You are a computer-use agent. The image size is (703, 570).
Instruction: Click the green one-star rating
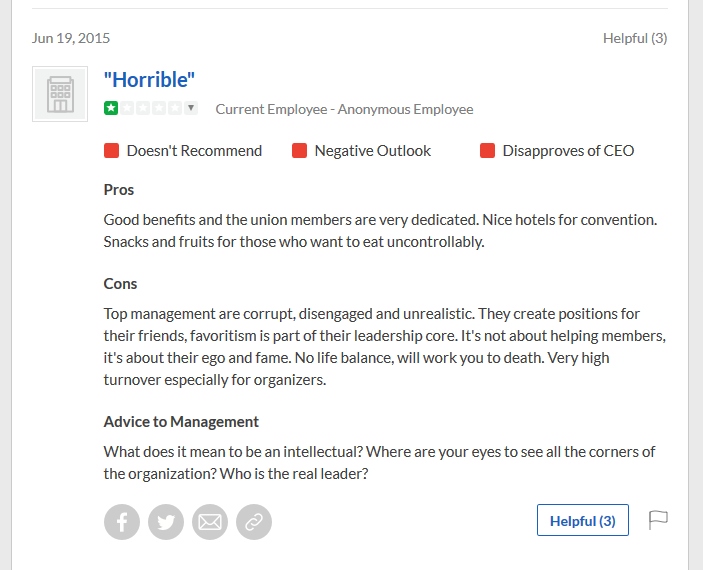(111, 108)
